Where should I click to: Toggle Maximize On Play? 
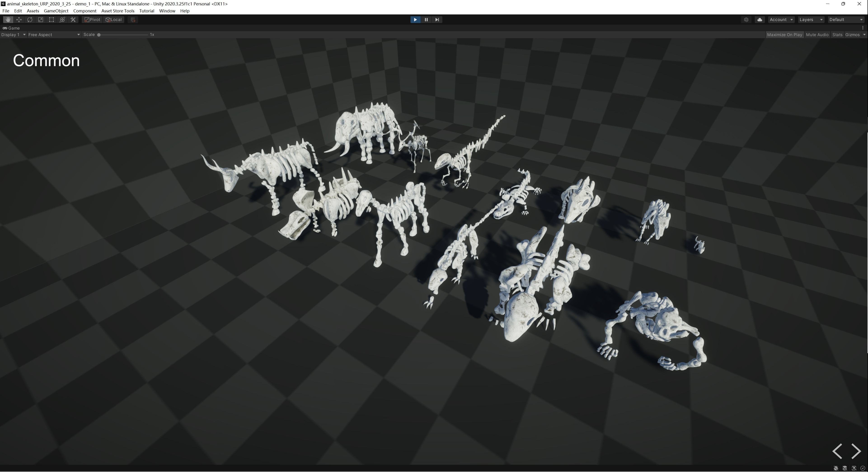click(x=784, y=35)
